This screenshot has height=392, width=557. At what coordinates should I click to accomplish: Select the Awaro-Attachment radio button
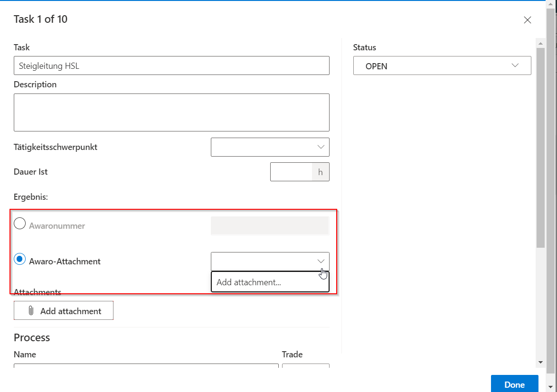[19, 259]
